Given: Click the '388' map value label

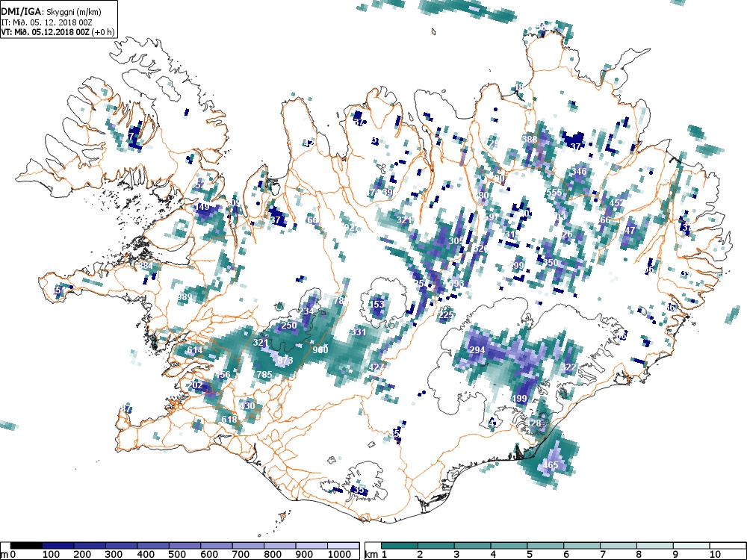Looking at the screenshot, I should click(x=530, y=140).
